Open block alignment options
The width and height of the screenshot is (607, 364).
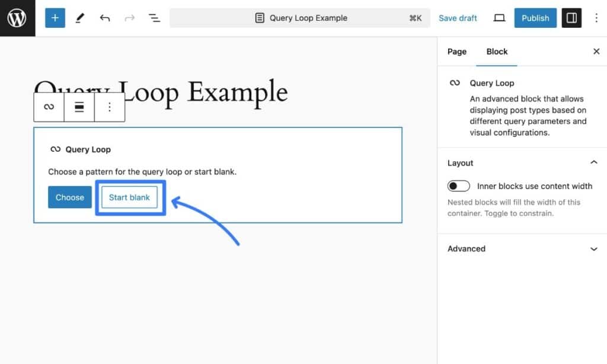pos(79,107)
